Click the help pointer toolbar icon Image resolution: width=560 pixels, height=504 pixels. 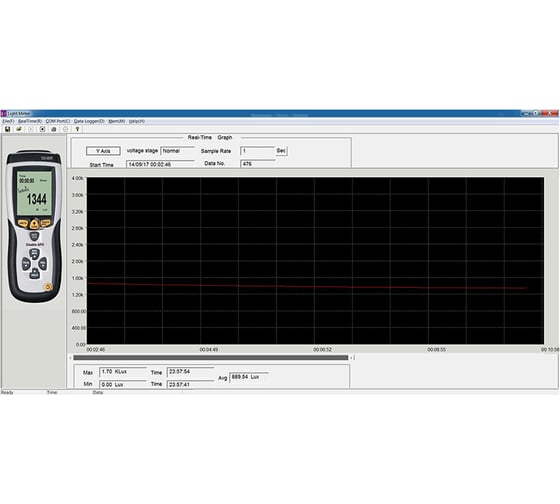click(x=77, y=129)
